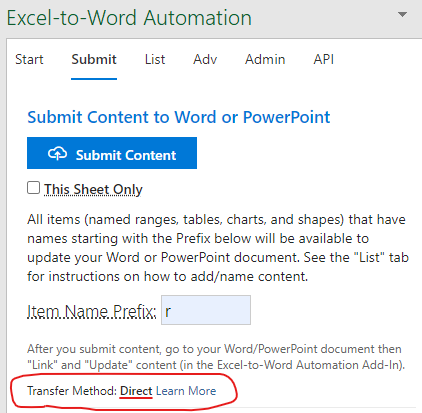Select the Submit tab
Image resolution: width=422 pixels, height=413 pixels.
tap(94, 60)
